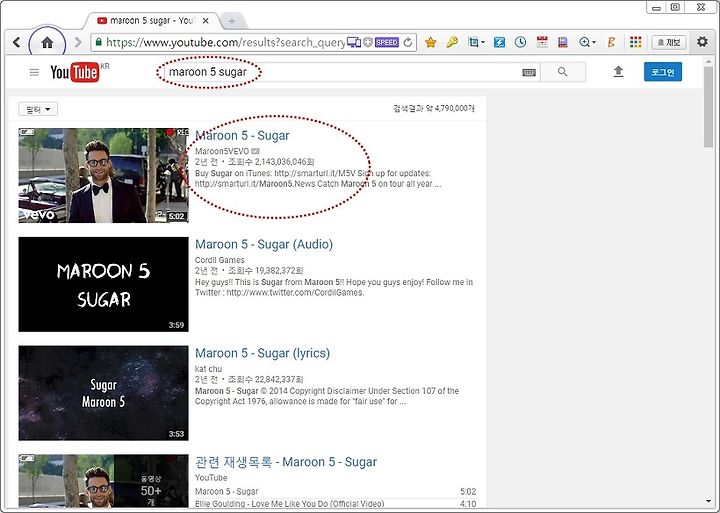Open the Cordil Games channel link
The image size is (720, 513).
[219, 260]
